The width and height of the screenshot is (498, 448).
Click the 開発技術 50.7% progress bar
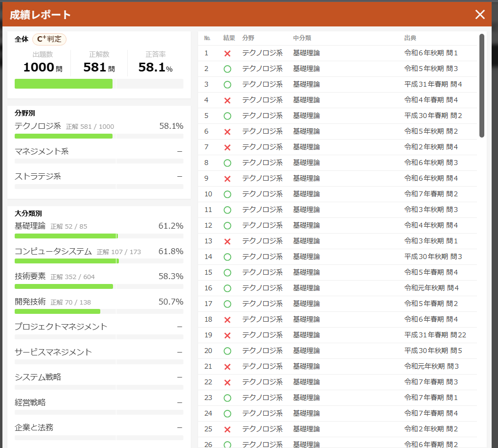[99, 311]
